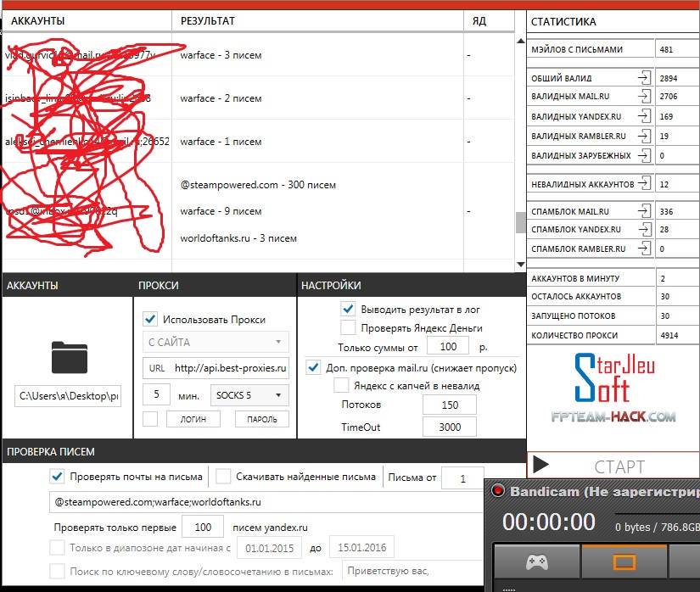Export ОБЩИЙ ВАЛИД results arrow icon

[644, 78]
